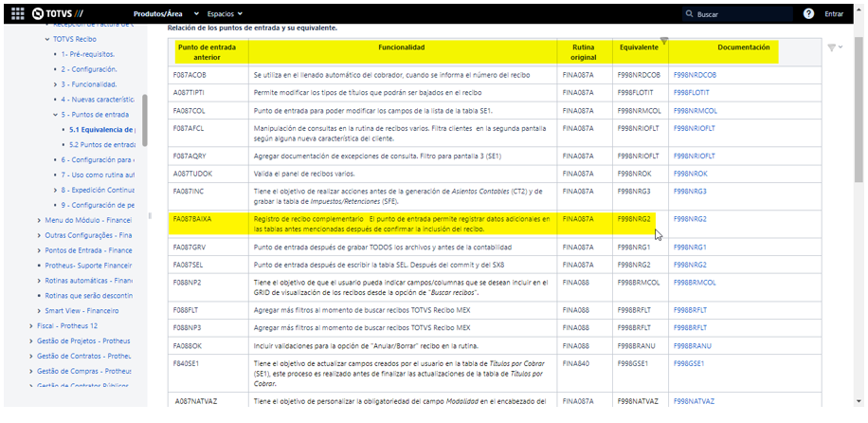This screenshot has width=868, height=423.
Task: Open the F998NRG2 link in the FA087SEL row
Action: point(690,265)
